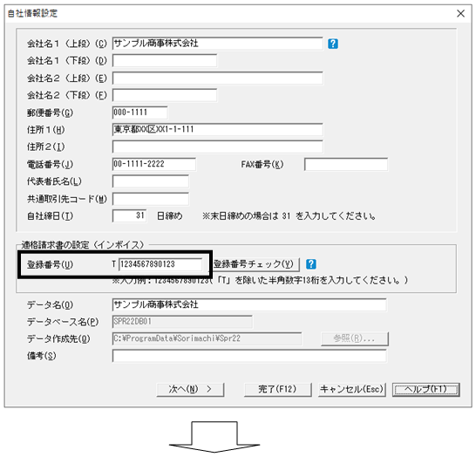Select the 会社名2（上段） text box
Image resolution: width=476 pixels, height=457 pixels.
217,78
